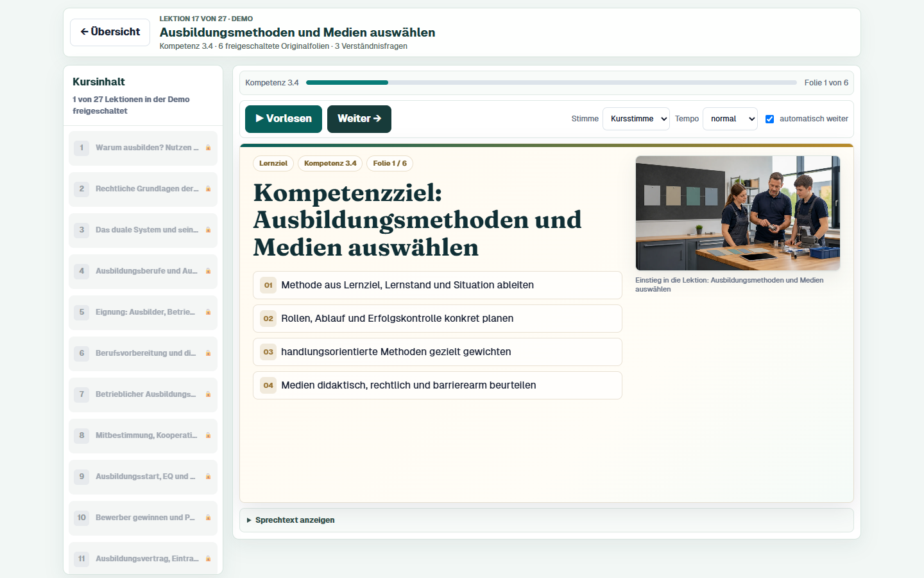Click the lock icon on Ausbildungsvertrag lesson
The height and width of the screenshot is (578, 924).
[208, 559]
